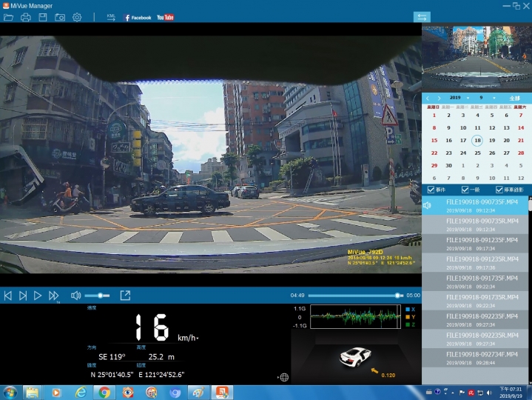The image size is (532, 400).
Task: Open Google Chrome from the taskbar
Action: tap(104, 393)
